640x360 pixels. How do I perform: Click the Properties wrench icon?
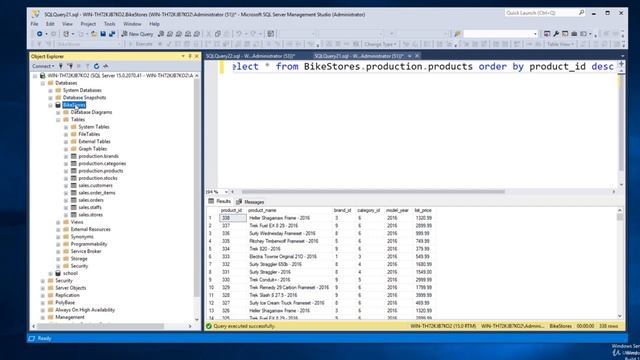click(x=556, y=34)
